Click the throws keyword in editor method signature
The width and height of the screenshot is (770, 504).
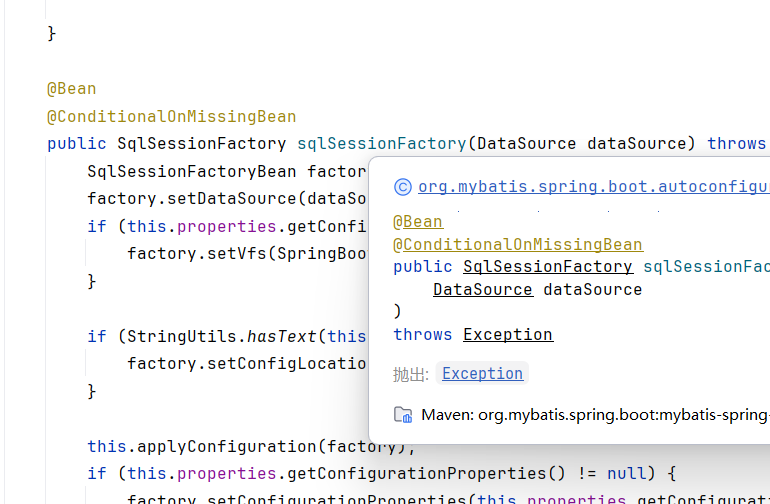(736, 143)
